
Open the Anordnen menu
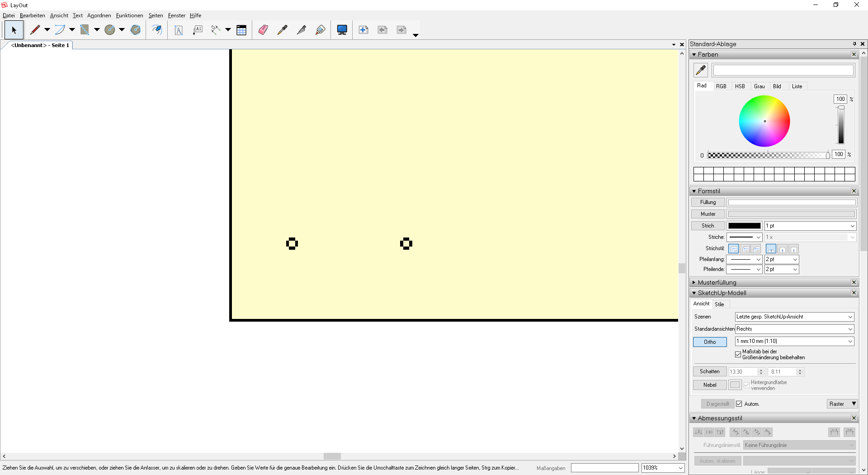point(99,15)
